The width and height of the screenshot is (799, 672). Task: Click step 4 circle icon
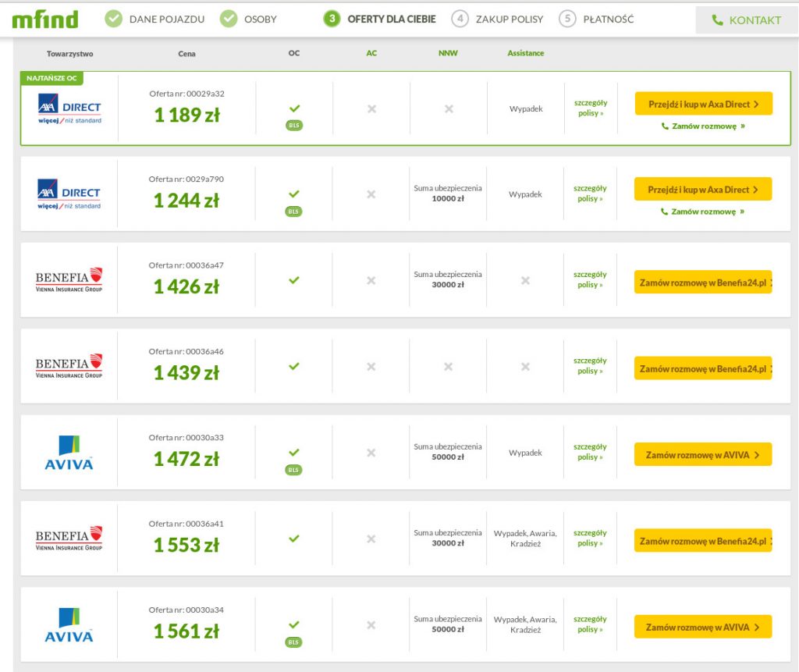[460, 19]
